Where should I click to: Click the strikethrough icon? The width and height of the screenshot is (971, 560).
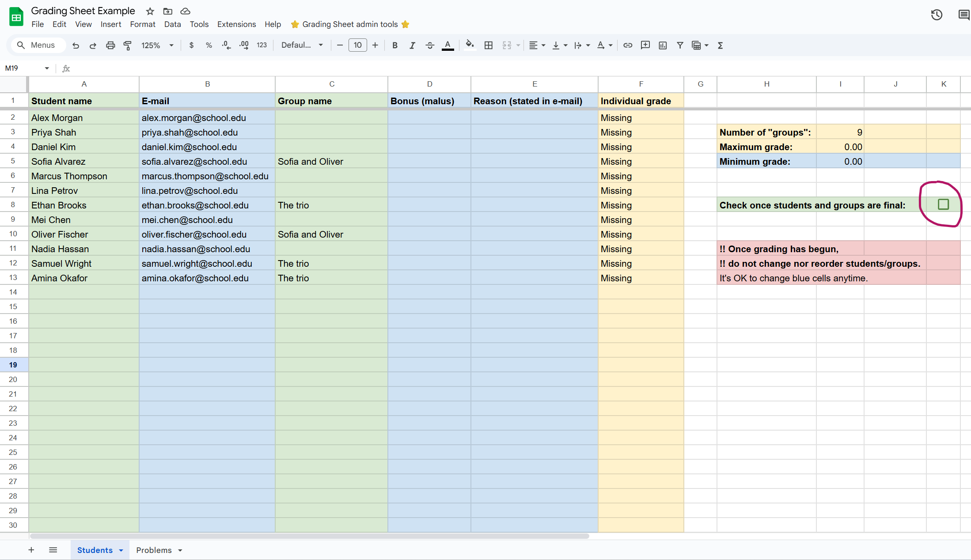click(429, 45)
